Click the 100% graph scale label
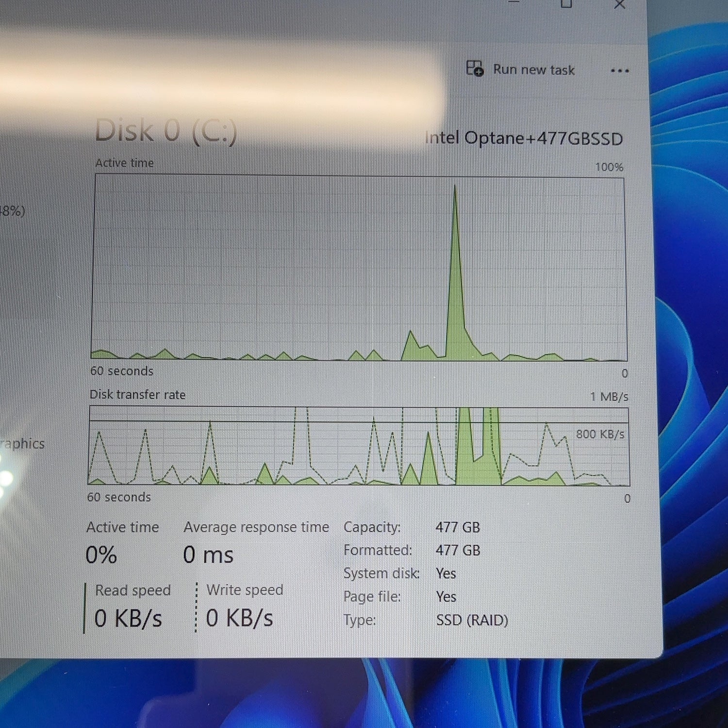Screen dimensions: 728x728 pyautogui.click(x=609, y=167)
